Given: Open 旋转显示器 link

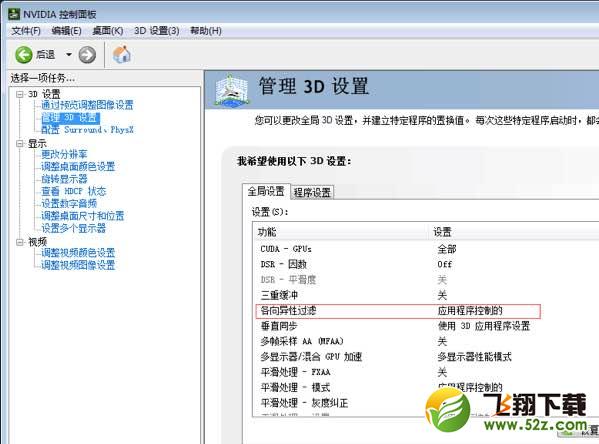Looking at the screenshot, I should [64, 179].
